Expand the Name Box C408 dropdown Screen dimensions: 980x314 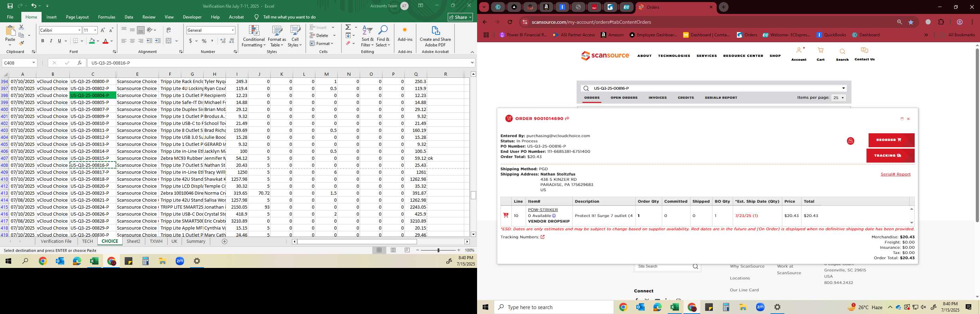click(34, 63)
